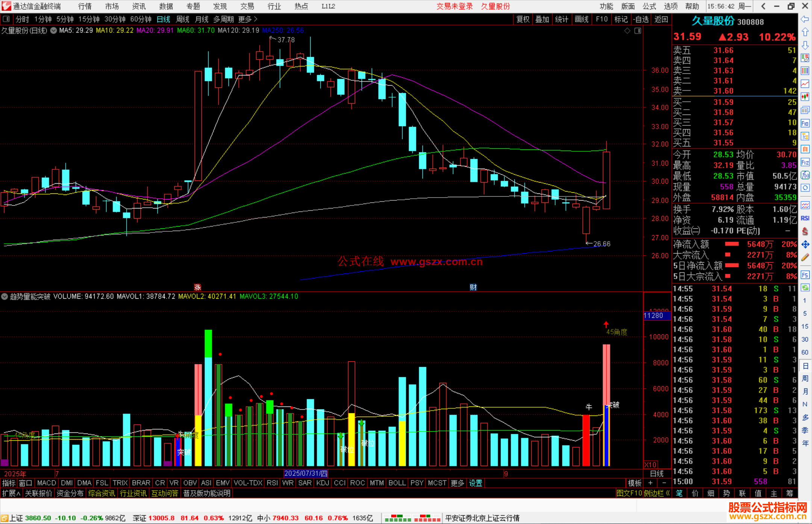Open the quote list icon with checkmark
Screen dimensions: 812x524
click(x=805, y=58)
